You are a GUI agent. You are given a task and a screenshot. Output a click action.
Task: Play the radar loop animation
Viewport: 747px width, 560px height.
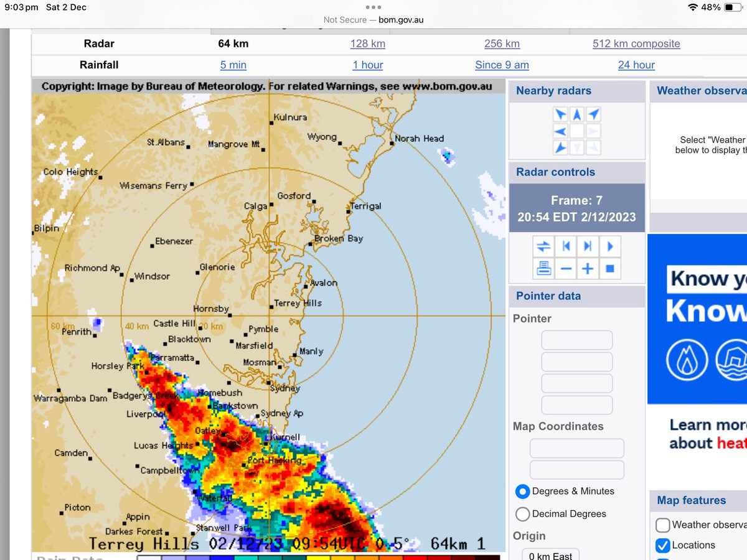(610, 246)
